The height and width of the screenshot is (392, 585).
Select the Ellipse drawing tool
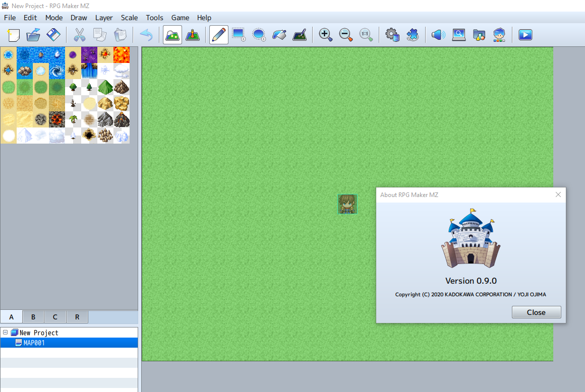click(259, 35)
